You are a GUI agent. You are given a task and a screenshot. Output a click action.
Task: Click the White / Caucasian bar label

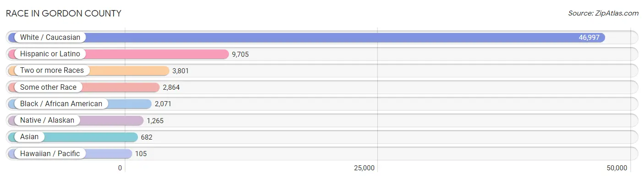50,38
